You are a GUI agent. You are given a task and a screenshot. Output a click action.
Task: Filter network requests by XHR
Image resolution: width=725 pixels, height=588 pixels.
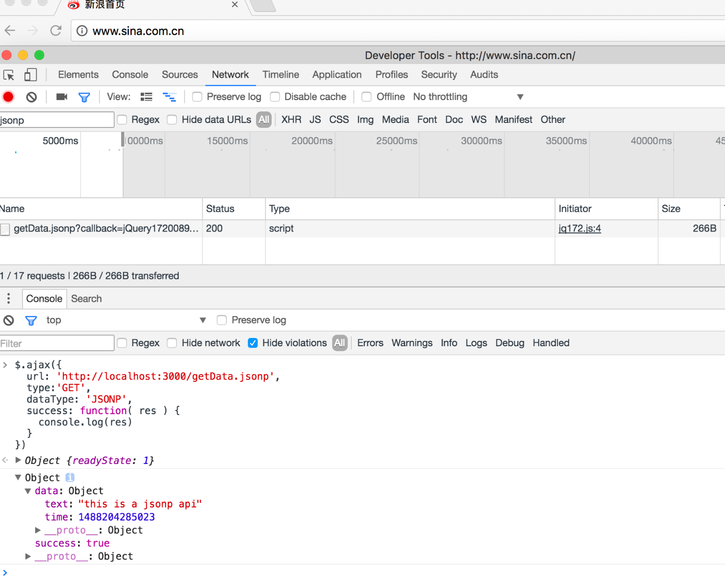(x=291, y=120)
